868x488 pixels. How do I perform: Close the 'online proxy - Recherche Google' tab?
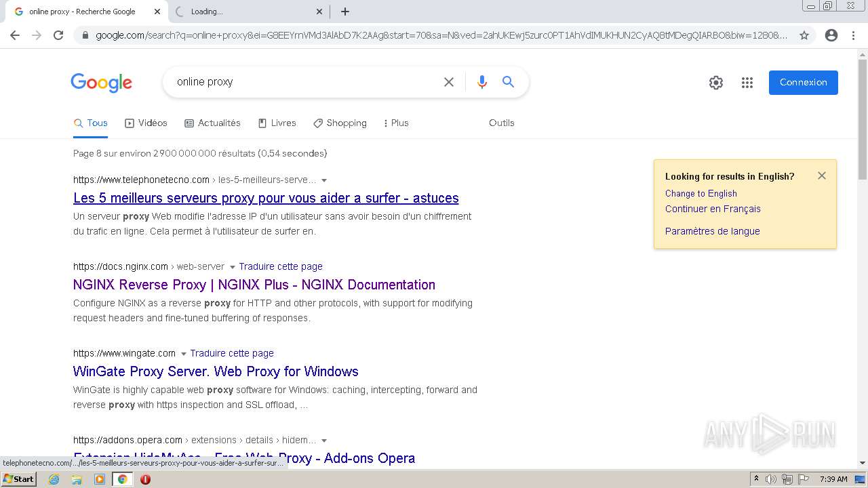[x=157, y=12]
